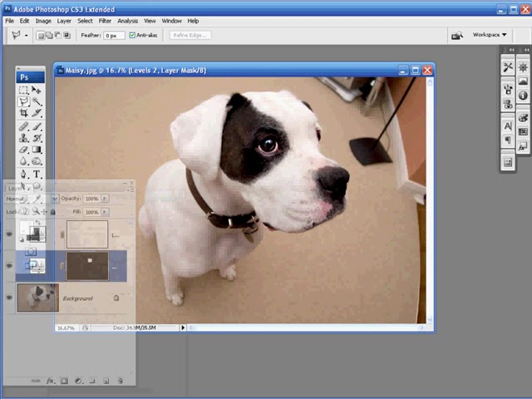532x399 pixels.
Task: Open the Swatches panel icon
Action: 523,131
